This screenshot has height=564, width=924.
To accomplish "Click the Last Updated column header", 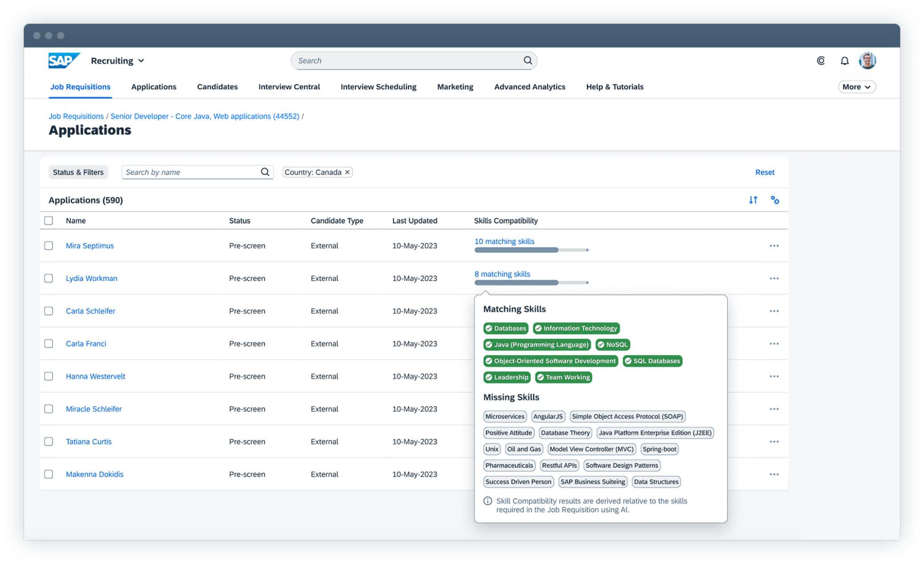I will pos(415,221).
